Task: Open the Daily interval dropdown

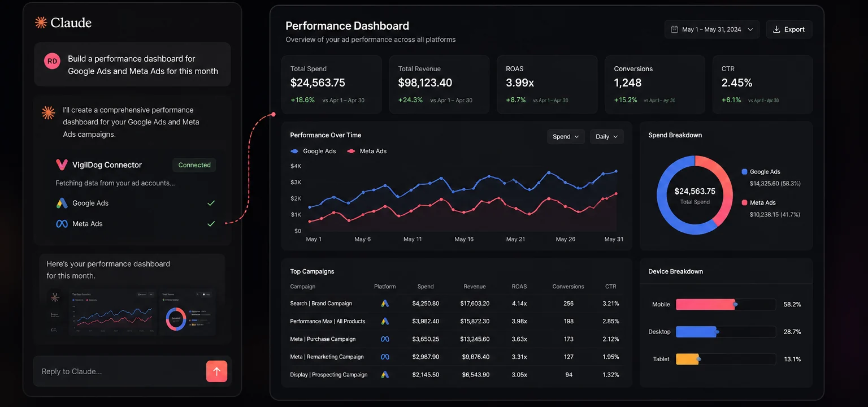Action: coord(606,136)
